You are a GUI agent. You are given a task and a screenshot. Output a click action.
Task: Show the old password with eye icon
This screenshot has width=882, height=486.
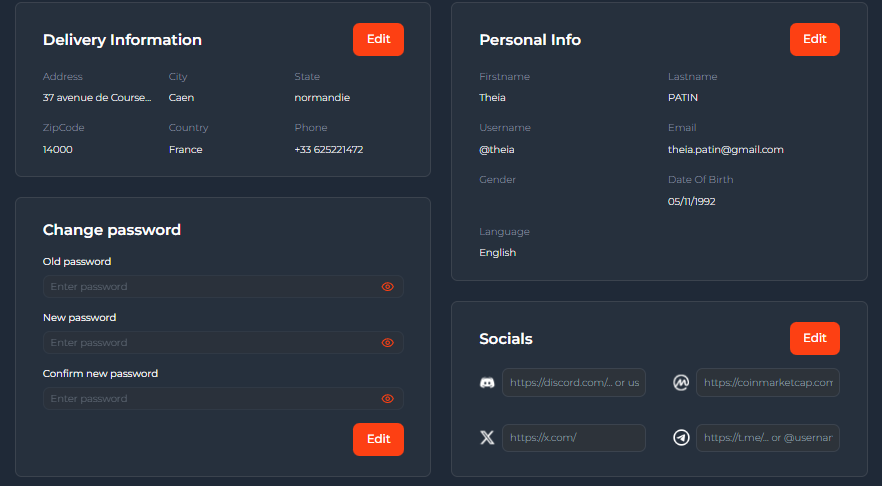(388, 287)
